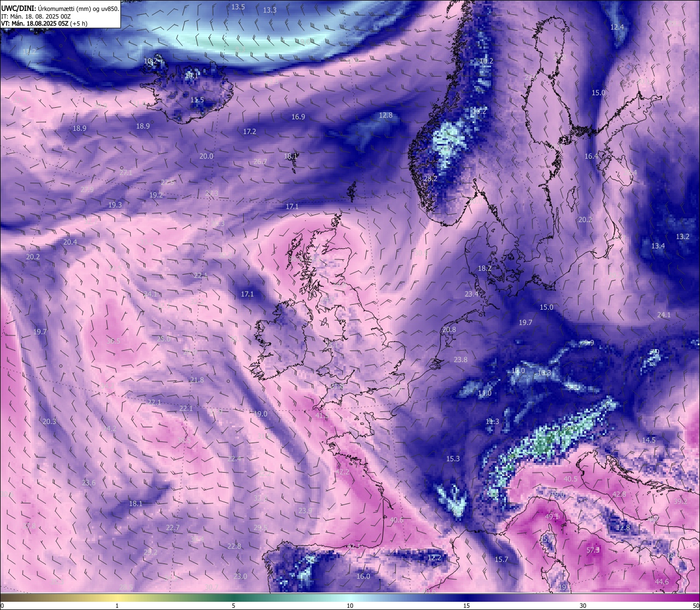Select the 22.8 map value
This screenshot has height=610, width=700.
click(x=234, y=546)
